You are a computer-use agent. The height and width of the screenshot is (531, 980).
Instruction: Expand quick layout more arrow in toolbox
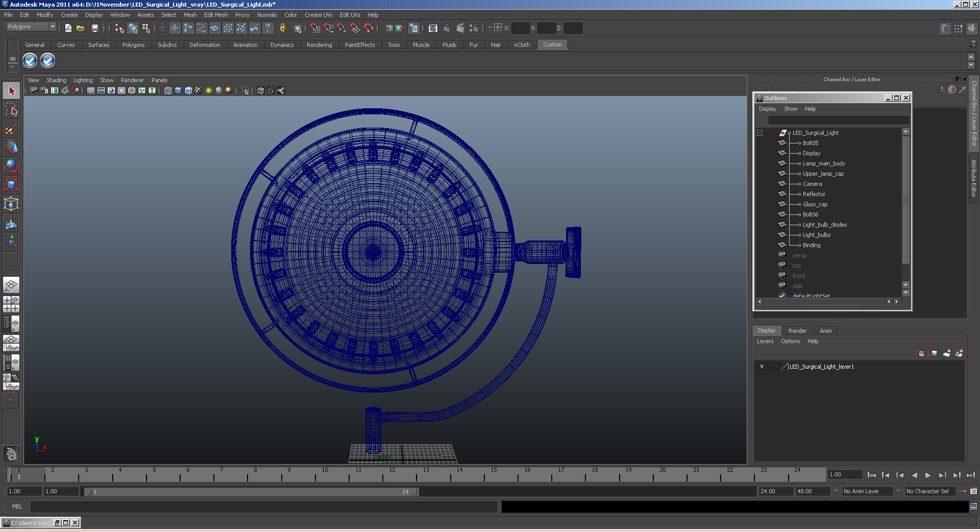10,400
